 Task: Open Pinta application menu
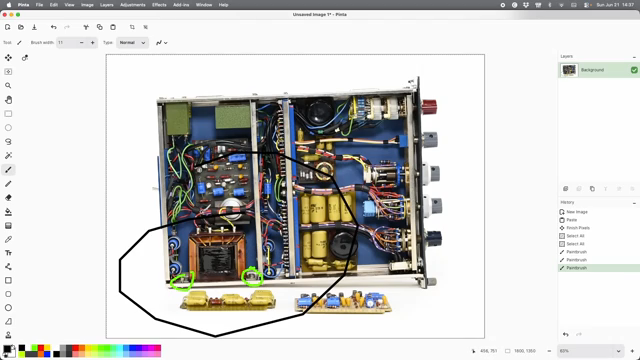[23, 5]
